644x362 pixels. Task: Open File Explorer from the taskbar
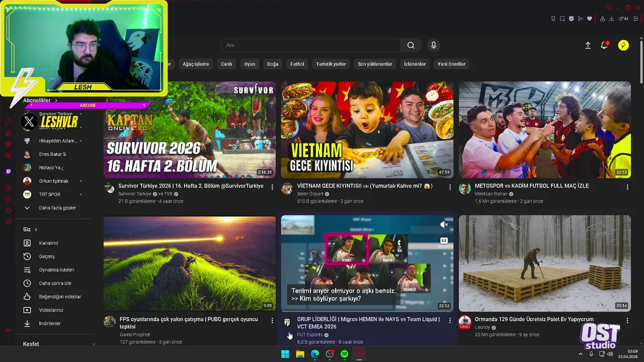300,354
